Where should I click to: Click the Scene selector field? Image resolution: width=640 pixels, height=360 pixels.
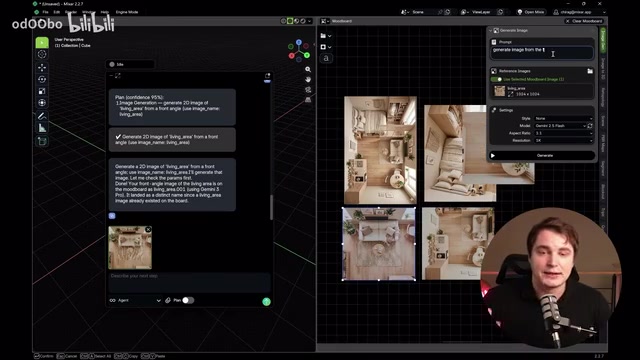coord(424,12)
